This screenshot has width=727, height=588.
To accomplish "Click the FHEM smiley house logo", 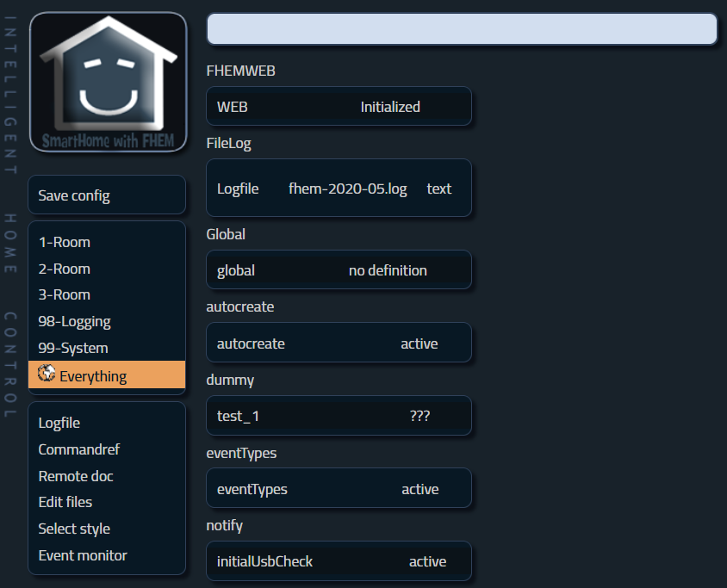I will (108, 82).
